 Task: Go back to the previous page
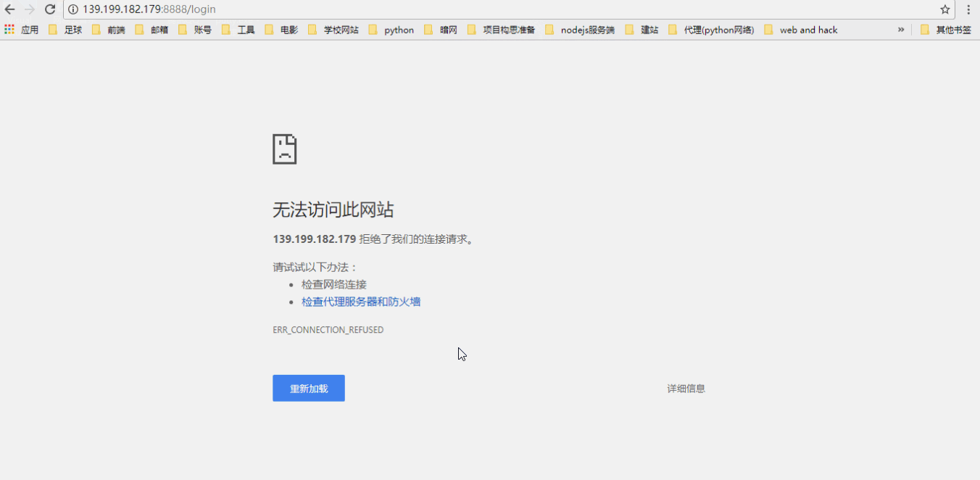pos(9,9)
